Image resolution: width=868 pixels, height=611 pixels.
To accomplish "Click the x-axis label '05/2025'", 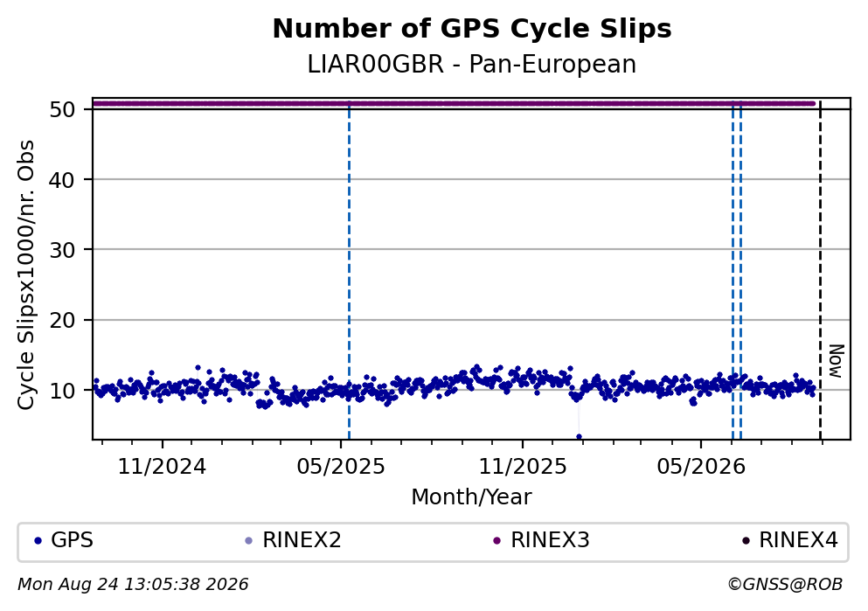I will click(x=340, y=467).
